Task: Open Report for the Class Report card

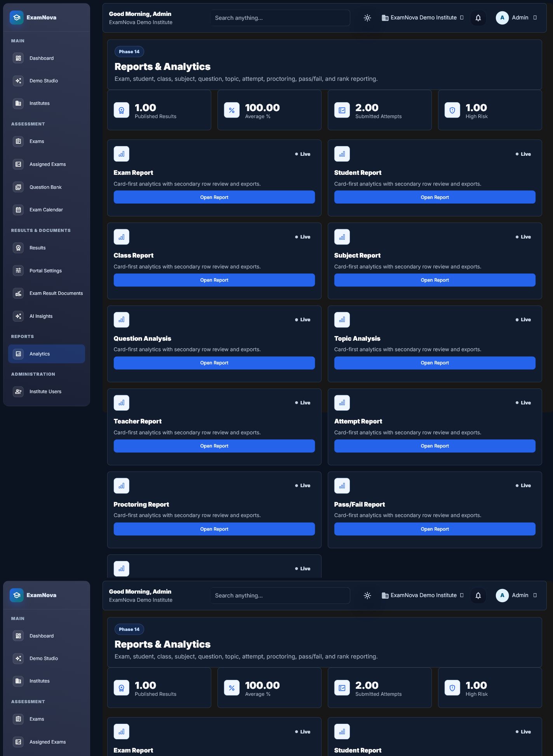Action: [214, 280]
